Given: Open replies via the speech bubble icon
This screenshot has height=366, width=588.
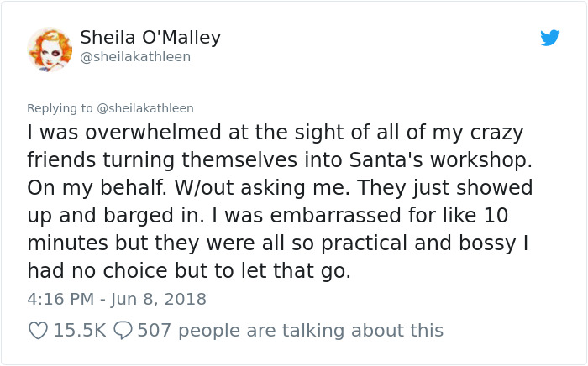Looking at the screenshot, I should point(122,331).
